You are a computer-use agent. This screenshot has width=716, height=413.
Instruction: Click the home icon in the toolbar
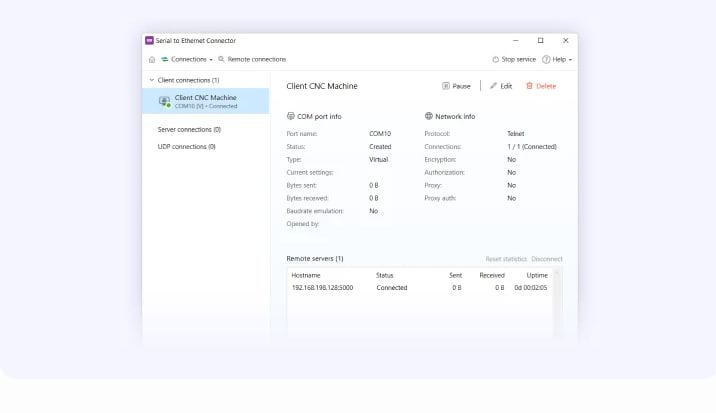click(x=152, y=59)
